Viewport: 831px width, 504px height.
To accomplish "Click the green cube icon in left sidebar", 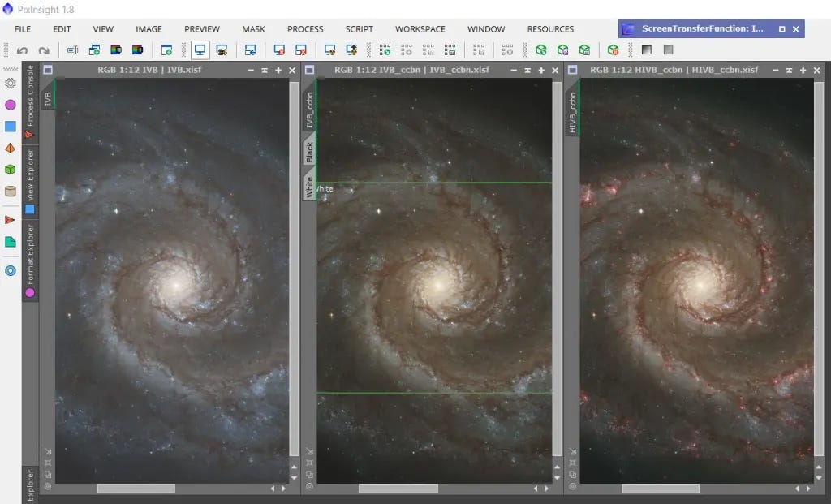I will tap(11, 170).
